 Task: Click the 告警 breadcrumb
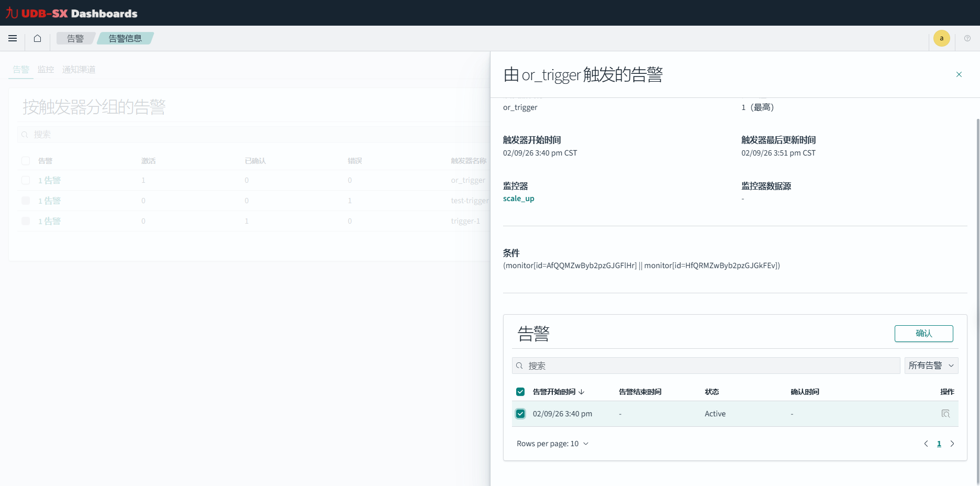(x=75, y=38)
